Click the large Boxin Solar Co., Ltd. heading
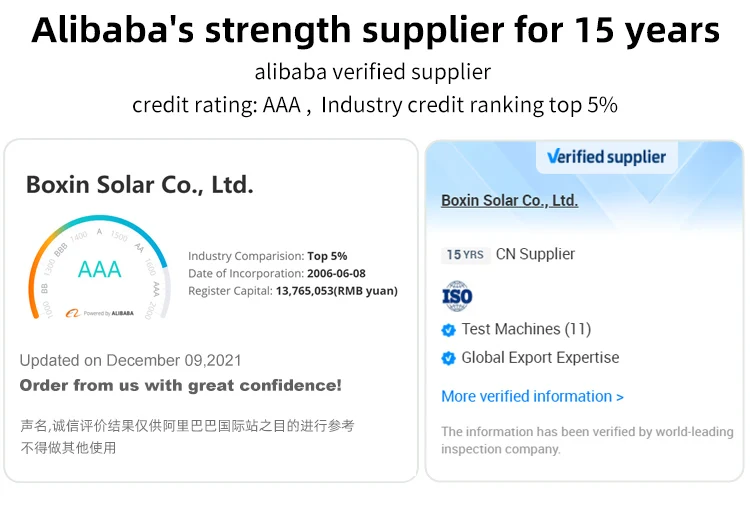This screenshot has width=750, height=506. [140, 185]
